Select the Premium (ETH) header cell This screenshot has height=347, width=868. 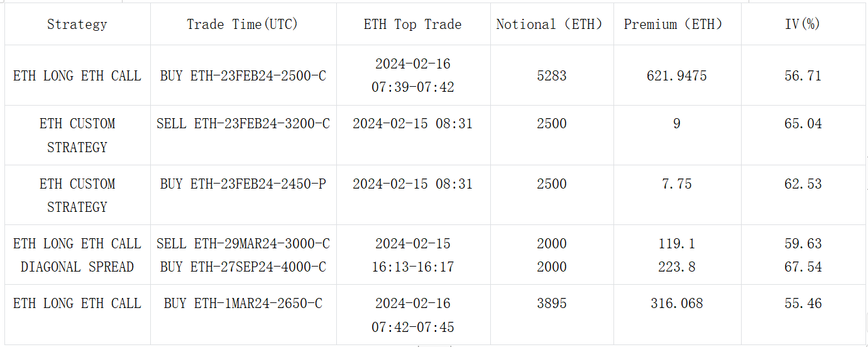click(x=676, y=25)
